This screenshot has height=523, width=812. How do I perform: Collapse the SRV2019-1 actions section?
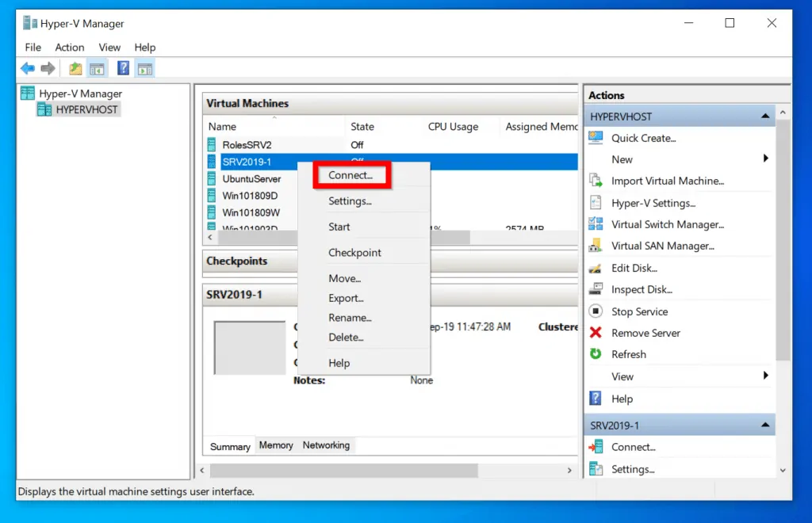coord(765,426)
